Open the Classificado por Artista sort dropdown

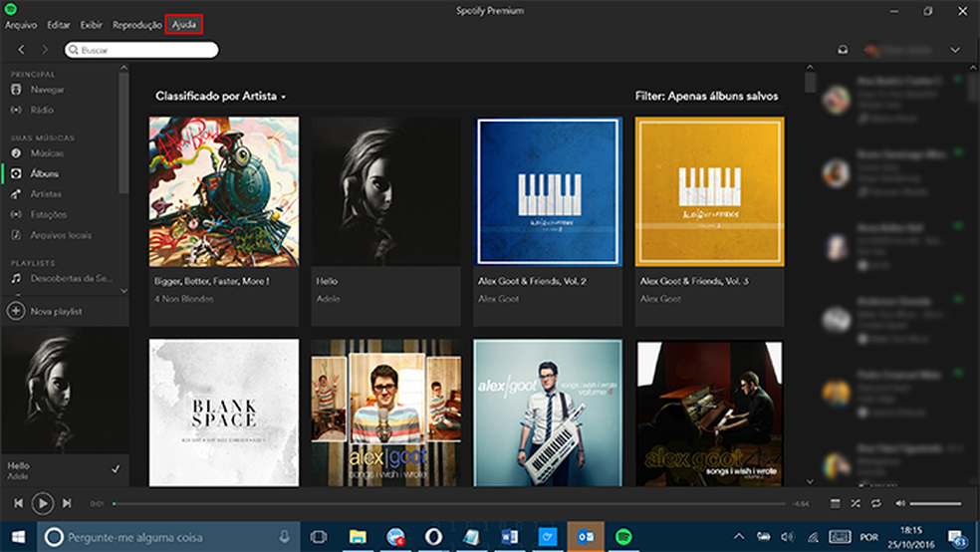pyautogui.click(x=221, y=97)
